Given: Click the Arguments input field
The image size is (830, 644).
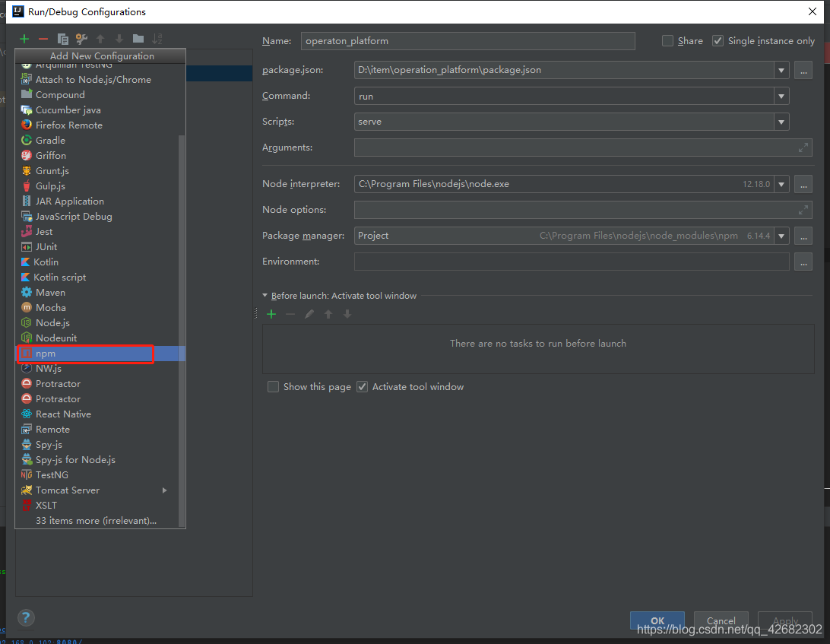Looking at the screenshot, I should click(583, 148).
